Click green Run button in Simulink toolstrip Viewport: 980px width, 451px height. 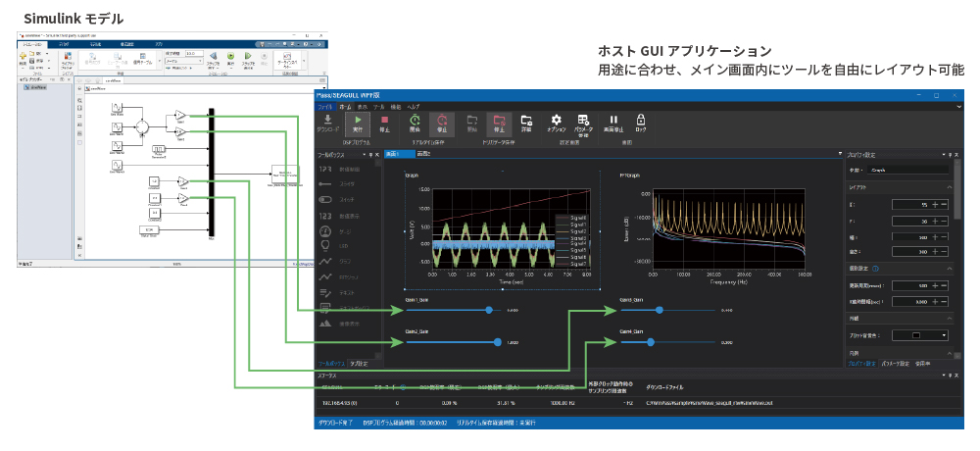tap(230, 56)
